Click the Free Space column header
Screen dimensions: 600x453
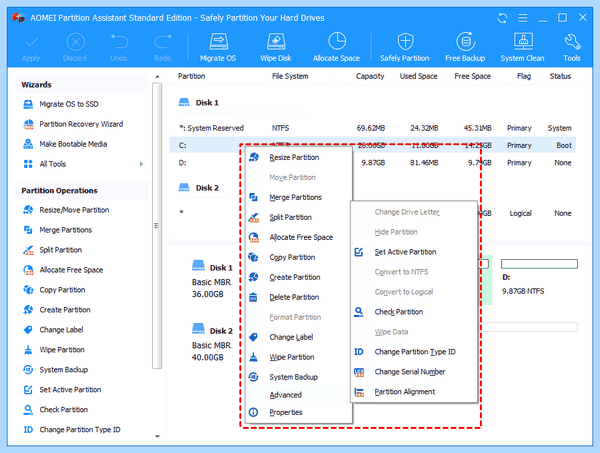(x=473, y=76)
